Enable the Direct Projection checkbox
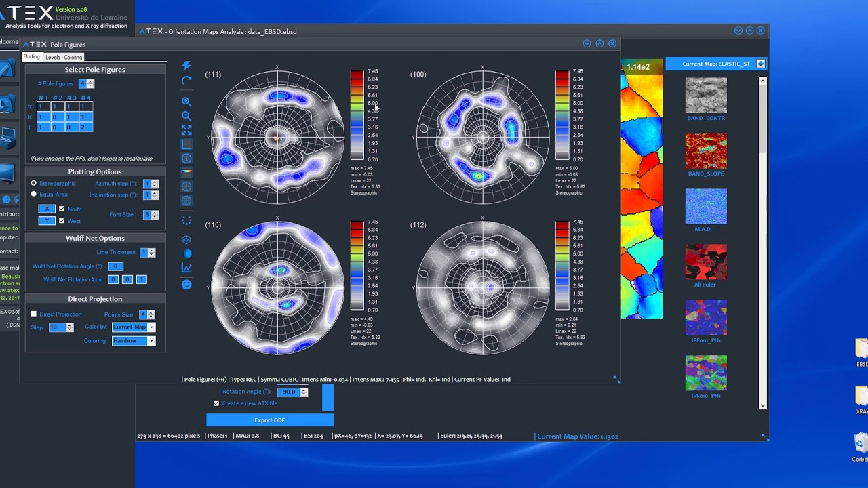The image size is (868, 488). coord(34,314)
